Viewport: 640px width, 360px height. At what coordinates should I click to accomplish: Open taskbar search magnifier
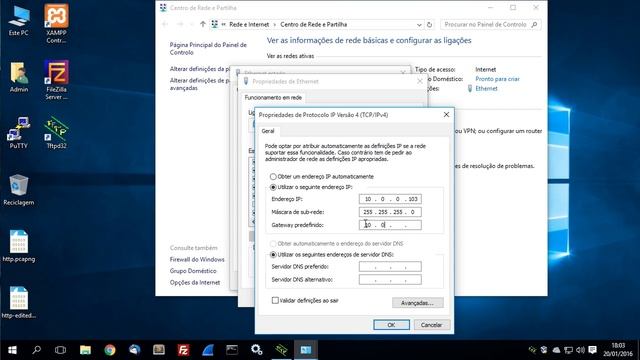tap(36, 350)
